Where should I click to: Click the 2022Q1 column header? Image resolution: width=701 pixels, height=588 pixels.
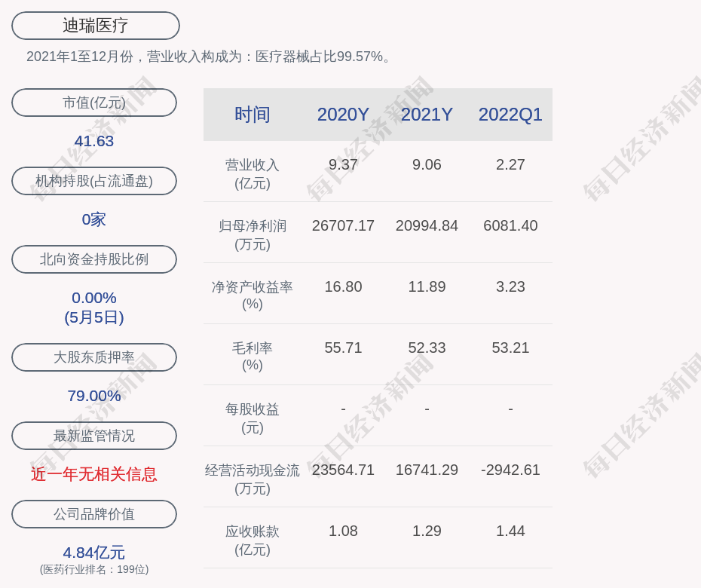pyautogui.click(x=510, y=115)
